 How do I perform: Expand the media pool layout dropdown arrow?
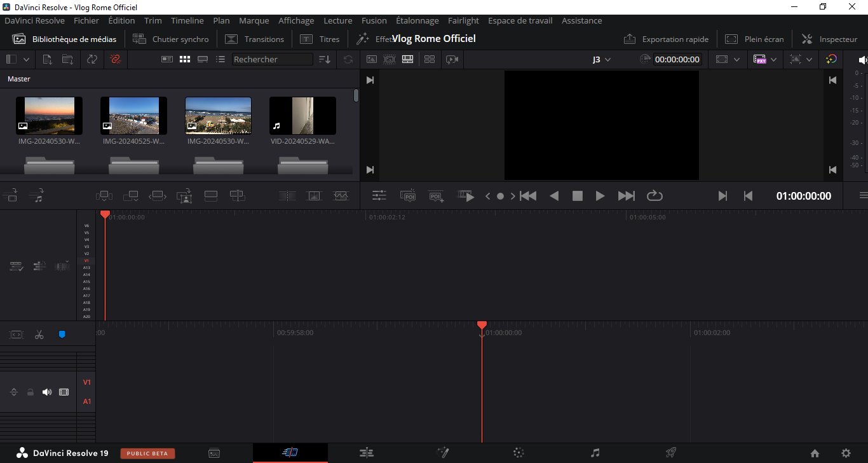(x=26, y=59)
